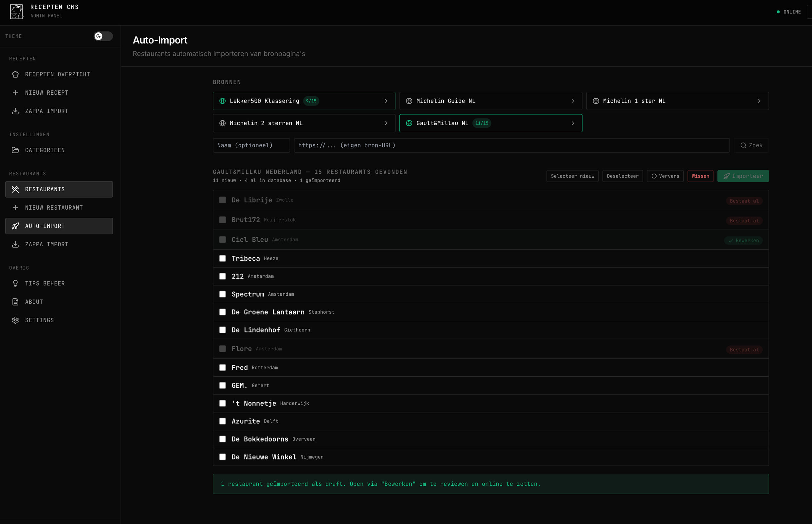This screenshot has height=524, width=812.
Task: Click the eigen bron-URL input field
Action: pos(511,145)
